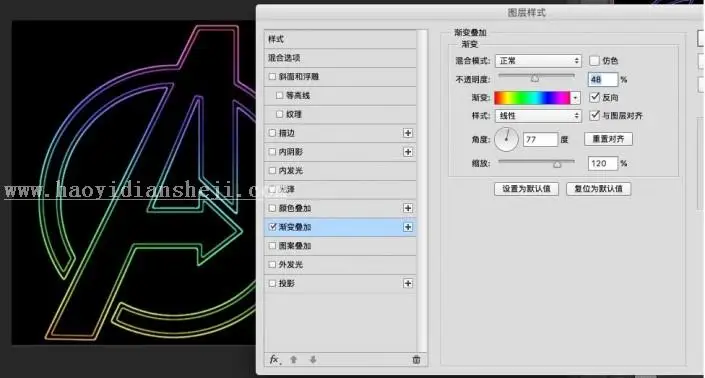Image resolution: width=705 pixels, height=378 pixels.
Task: Add another 描边 effect with plus icon
Action: pos(408,133)
